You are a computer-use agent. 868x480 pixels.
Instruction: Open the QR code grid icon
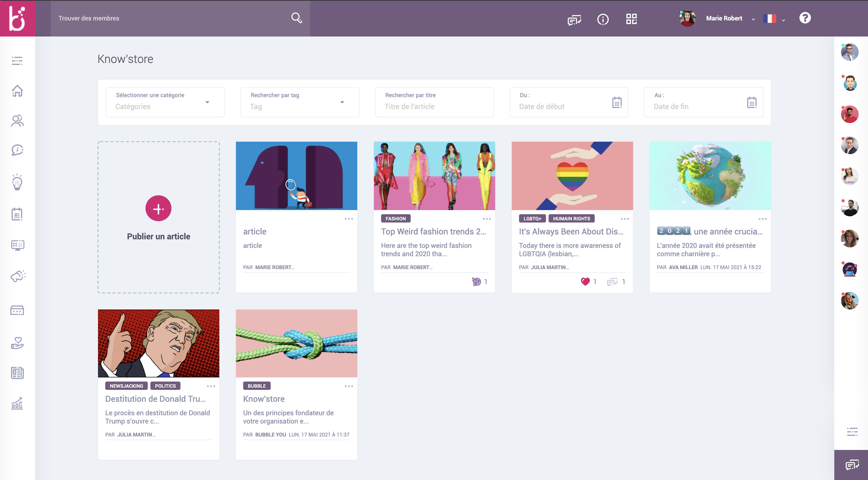(631, 19)
